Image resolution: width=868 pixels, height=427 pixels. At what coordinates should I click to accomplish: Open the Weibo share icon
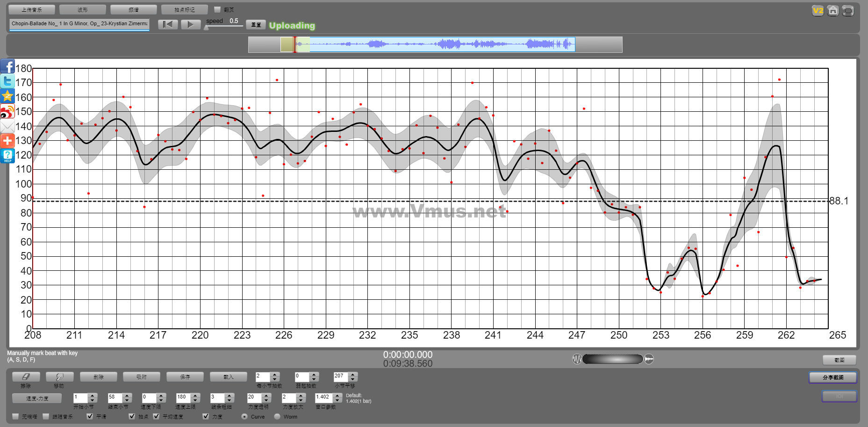pos(7,111)
